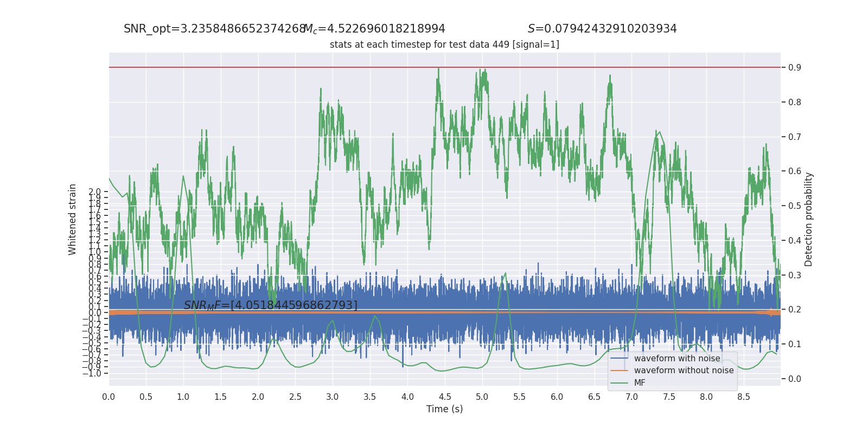Click left-axis tick label −1.0
This screenshot has width=868, height=434.
(x=92, y=373)
